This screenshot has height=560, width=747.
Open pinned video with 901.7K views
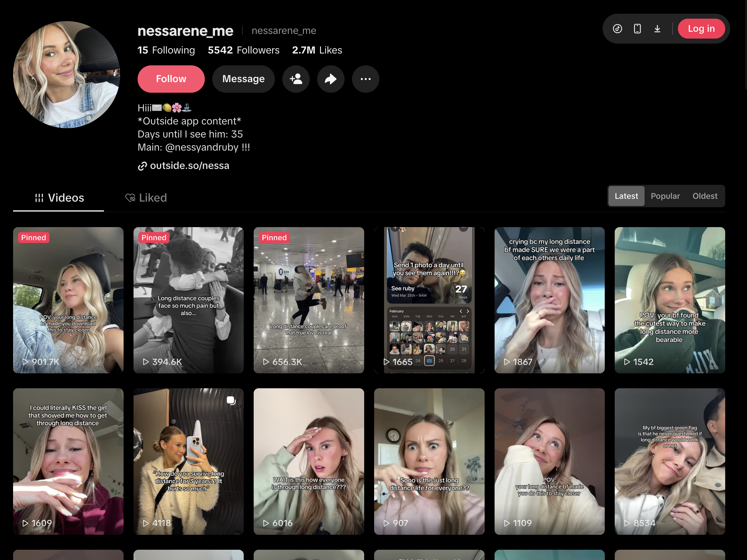click(68, 300)
